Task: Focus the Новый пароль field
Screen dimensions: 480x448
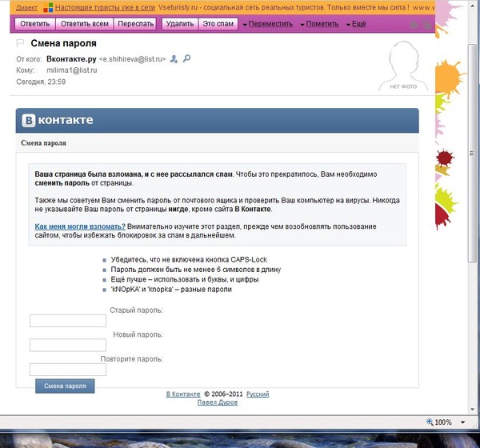Action: [68, 345]
